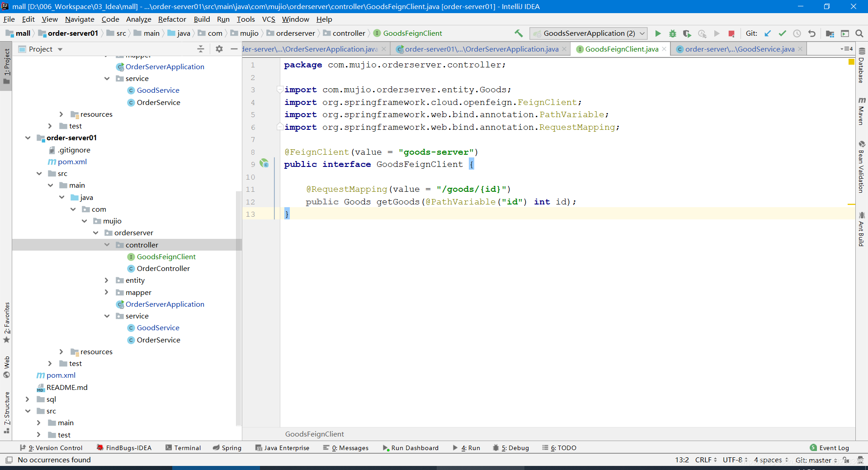Open 6: TODO tool window

pos(559,448)
